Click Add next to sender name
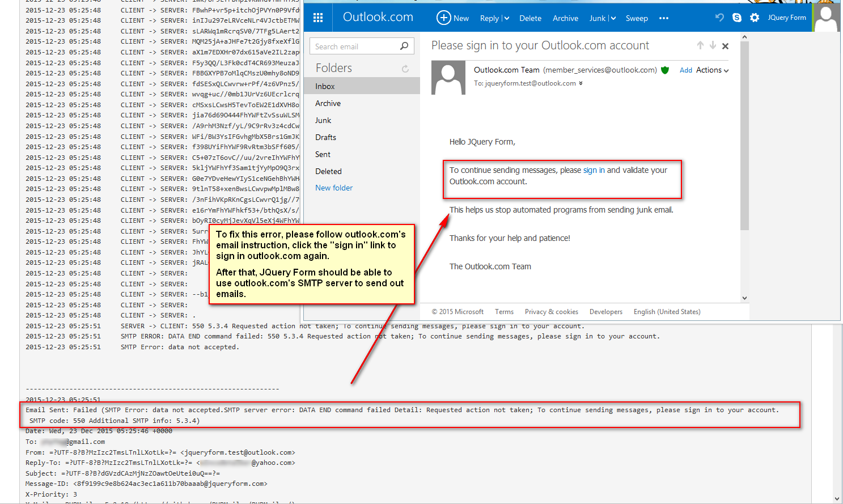This screenshot has width=843, height=504. (686, 70)
